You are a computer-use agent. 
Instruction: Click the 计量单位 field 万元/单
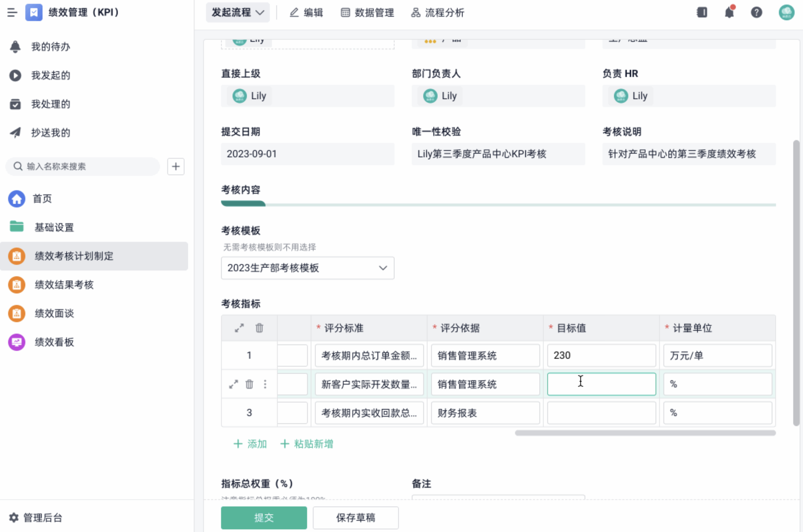[717, 356]
